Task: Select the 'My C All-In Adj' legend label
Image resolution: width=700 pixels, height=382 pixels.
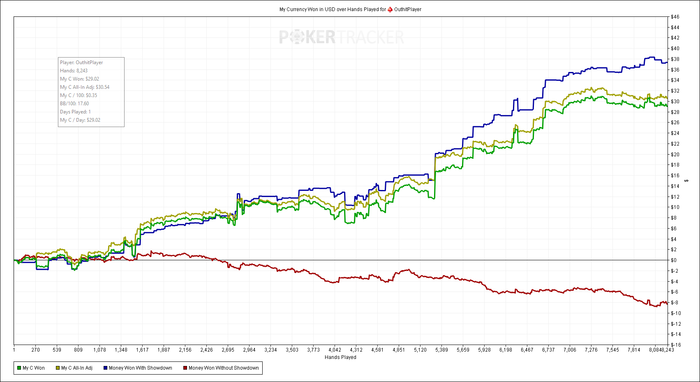Action: tap(76, 368)
